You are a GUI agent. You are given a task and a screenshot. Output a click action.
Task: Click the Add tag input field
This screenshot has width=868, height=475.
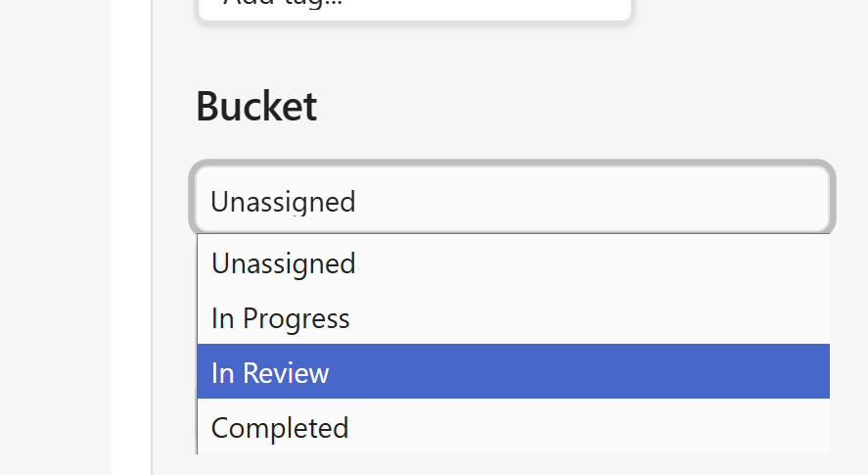pos(414,8)
